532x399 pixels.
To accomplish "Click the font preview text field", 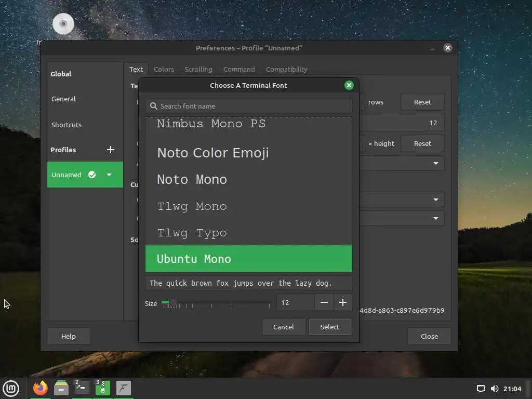I will 249,283.
